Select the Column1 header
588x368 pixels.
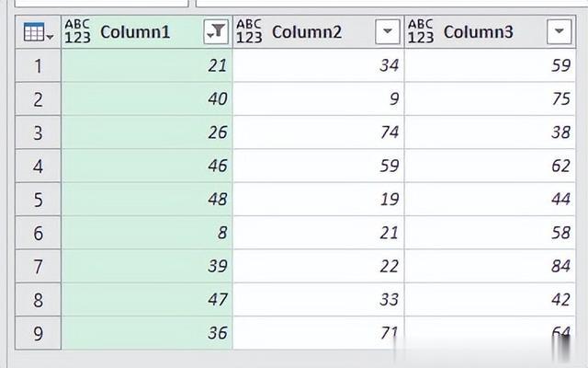click(x=147, y=32)
